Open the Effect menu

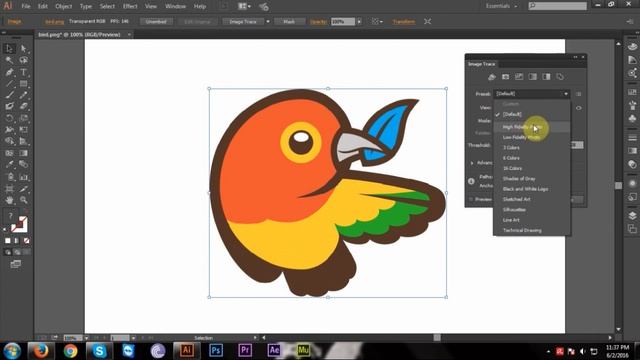point(130,6)
